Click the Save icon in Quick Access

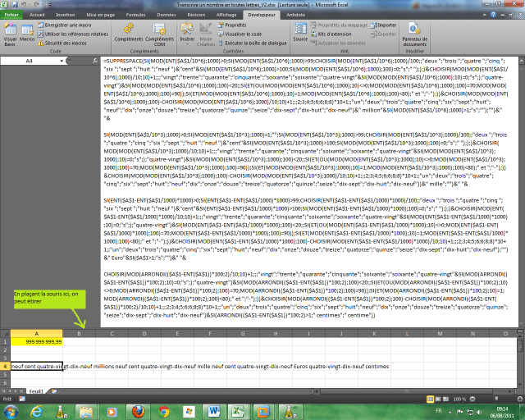point(15,5)
